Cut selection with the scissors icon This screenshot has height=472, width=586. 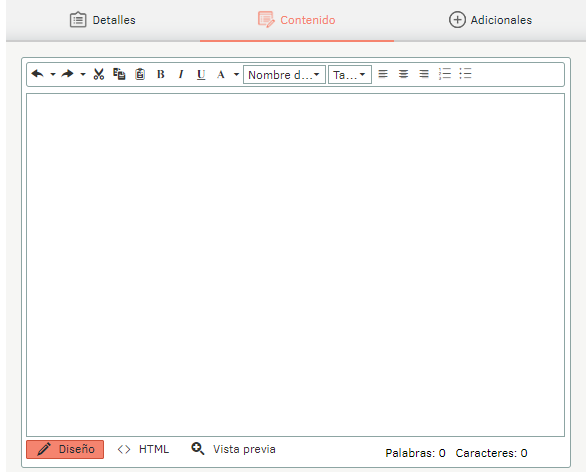click(x=99, y=74)
